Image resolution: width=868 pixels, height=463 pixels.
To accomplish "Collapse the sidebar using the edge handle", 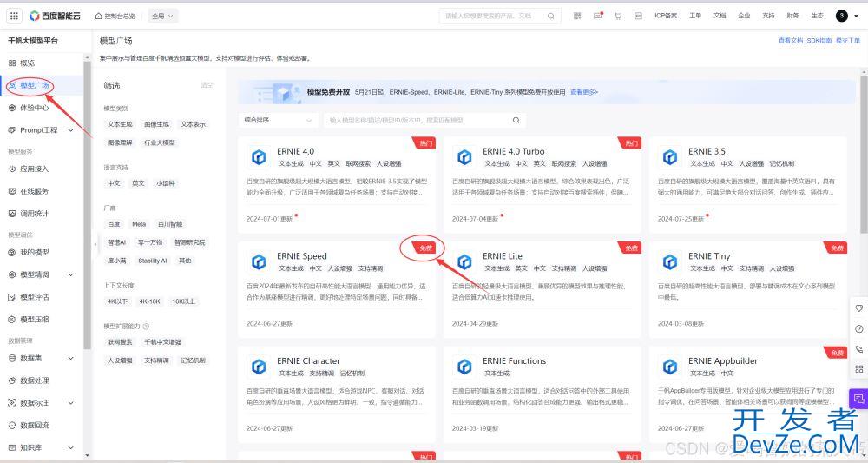I will [95, 244].
